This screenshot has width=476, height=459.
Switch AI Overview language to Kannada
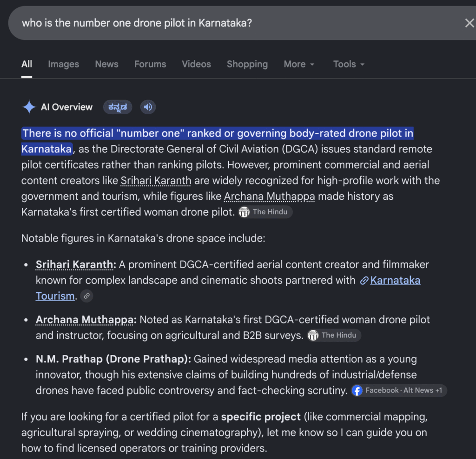(118, 107)
